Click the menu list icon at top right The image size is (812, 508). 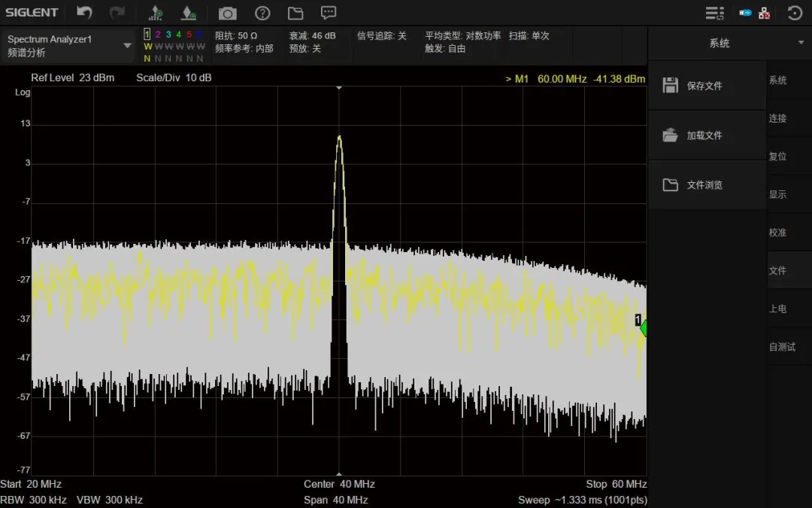click(x=715, y=13)
